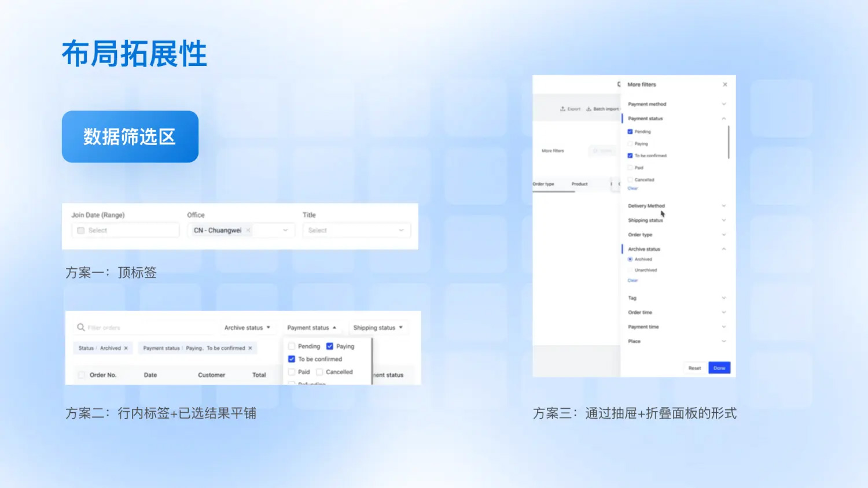Screen dimensions: 868x488
Task: Click the Total column header
Action: pos(259,375)
